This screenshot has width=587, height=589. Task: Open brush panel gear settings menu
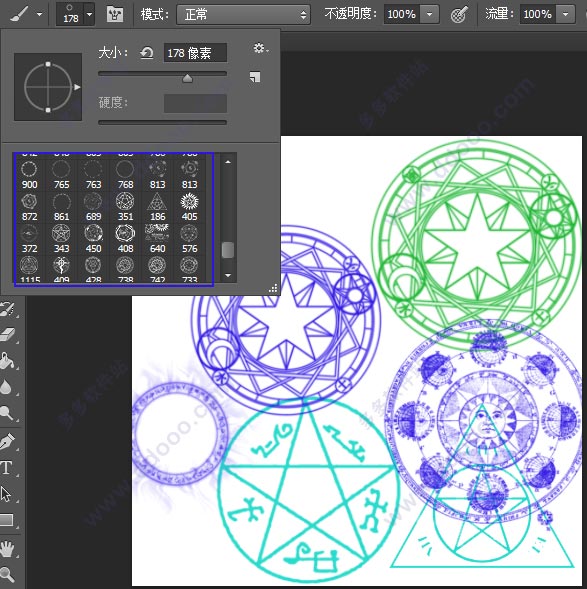(260, 48)
